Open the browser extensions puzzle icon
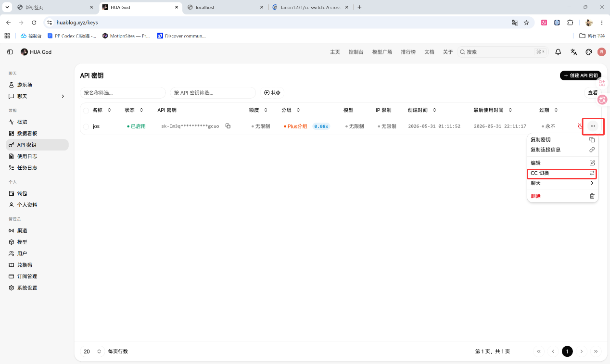 [570, 23]
